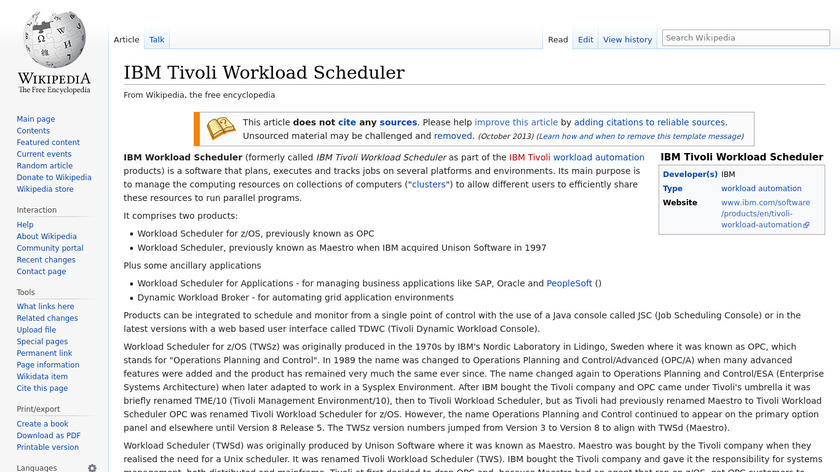This screenshot has width=840, height=472.
Task: Click 'improve this article' link
Action: tap(516, 122)
